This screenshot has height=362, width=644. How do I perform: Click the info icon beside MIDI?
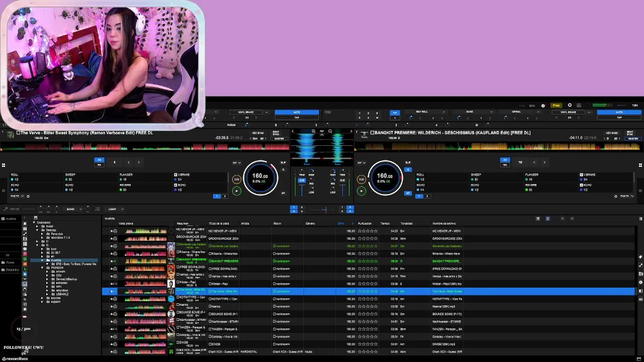(543, 106)
